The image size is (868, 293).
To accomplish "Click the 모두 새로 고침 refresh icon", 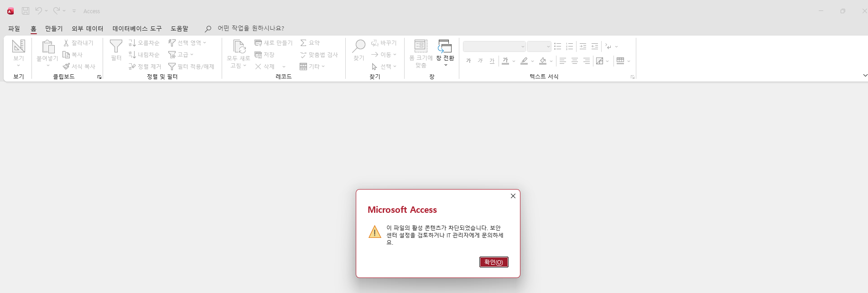I will pos(239,46).
